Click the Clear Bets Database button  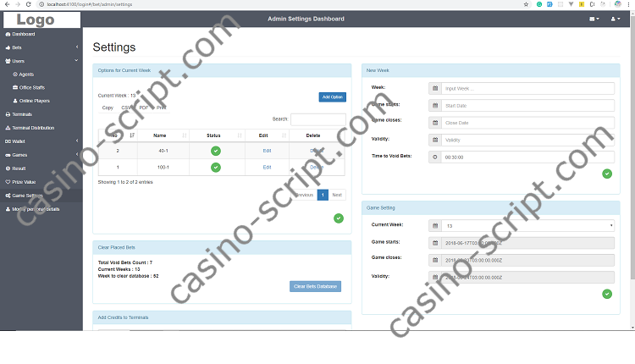point(315,286)
